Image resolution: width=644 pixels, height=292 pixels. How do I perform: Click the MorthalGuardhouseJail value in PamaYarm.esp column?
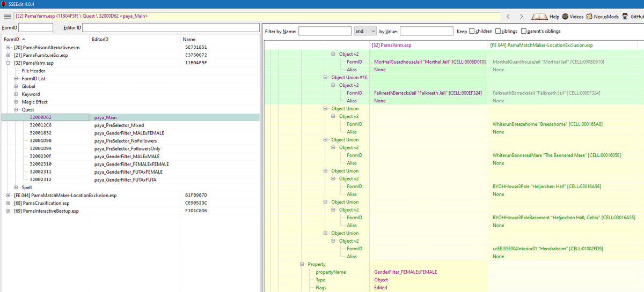coord(429,62)
